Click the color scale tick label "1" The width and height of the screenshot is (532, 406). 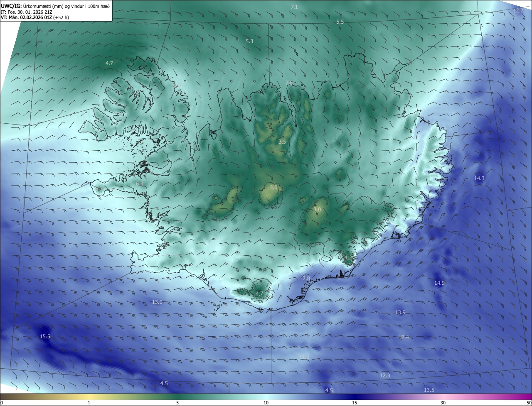[x=89, y=403]
